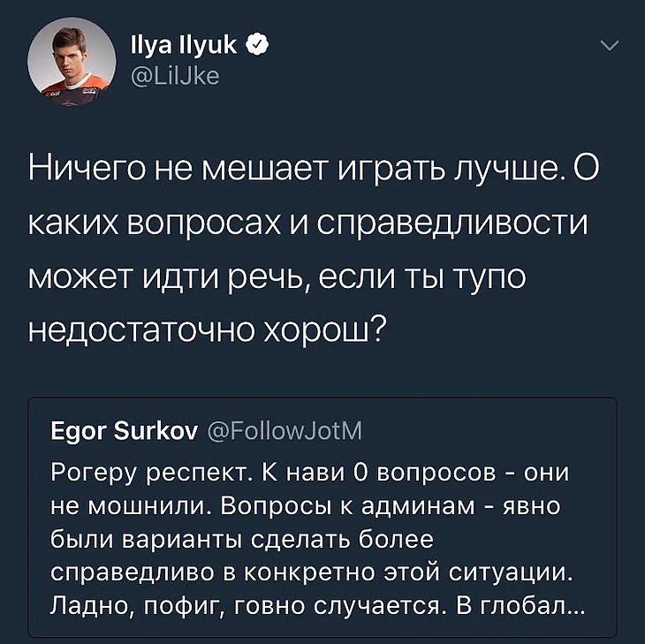Screen dimensions: 645x644
Task: Click 'справедливо в конкретно этой ситуации'
Action: pyautogui.click(x=311, y=572)
